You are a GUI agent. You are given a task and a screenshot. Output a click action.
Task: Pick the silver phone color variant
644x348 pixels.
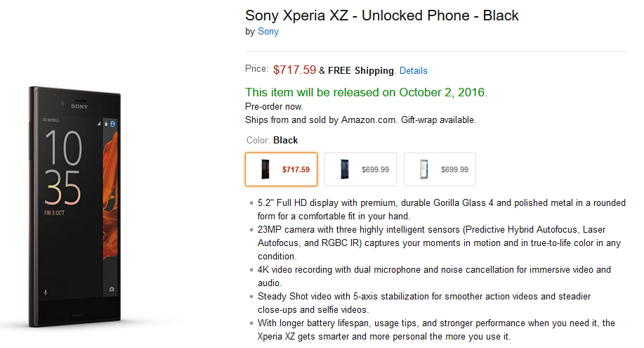[440, 169]
